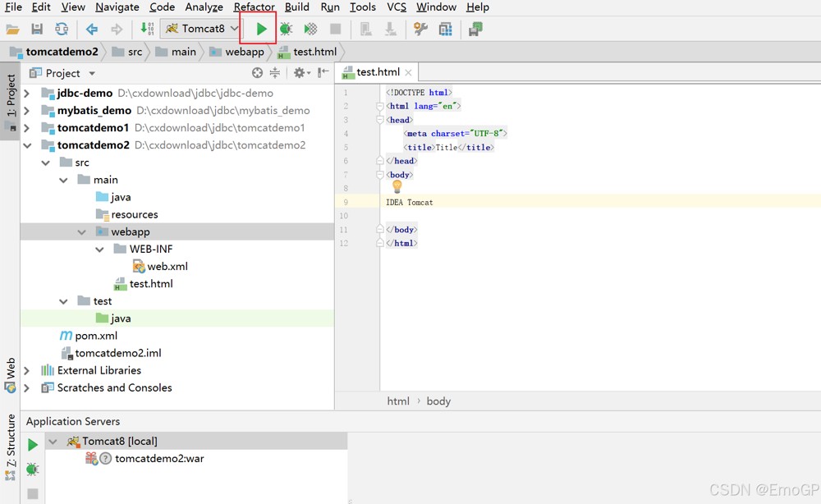Start debugging with the bug icon
The height and width of the screenshot is (504, 821).
[x=286, y=29]
